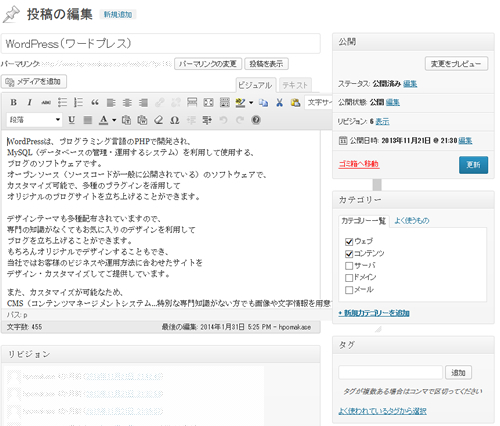Open the paragraph format dropdown
Screen dimensions: 500x426
click(34, 120)
